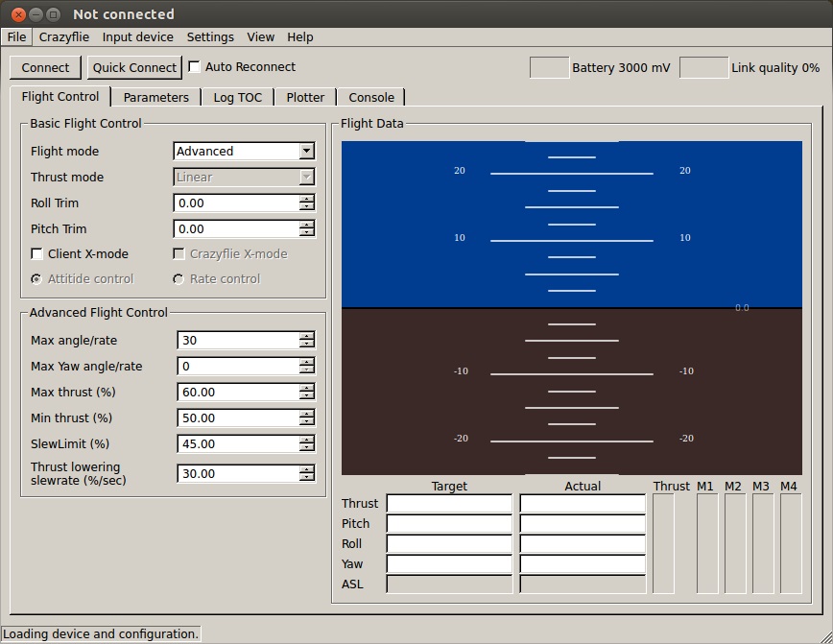Increase Max angle/rate with up arrow
Image resolution: width=833 pixels, height=644 pixels.
pyautogui.click(x=306, y=336)
